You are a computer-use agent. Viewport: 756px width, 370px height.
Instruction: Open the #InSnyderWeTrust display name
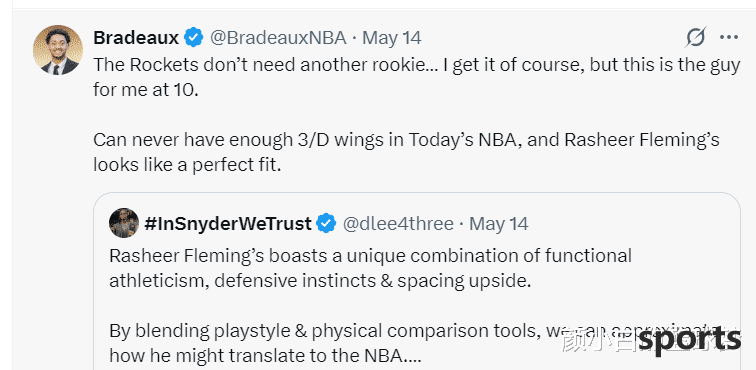228,224
